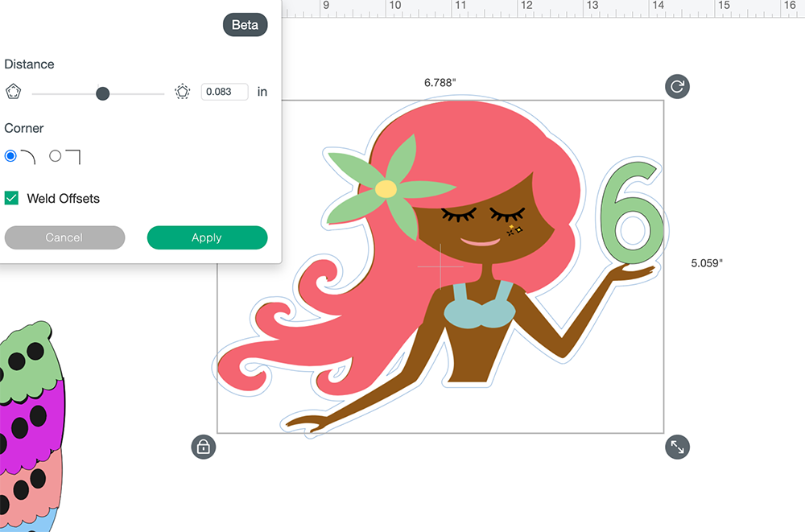This screenshot has width=805, height=532.
Task: Focus the distance value input field
Action: point(224,92)
